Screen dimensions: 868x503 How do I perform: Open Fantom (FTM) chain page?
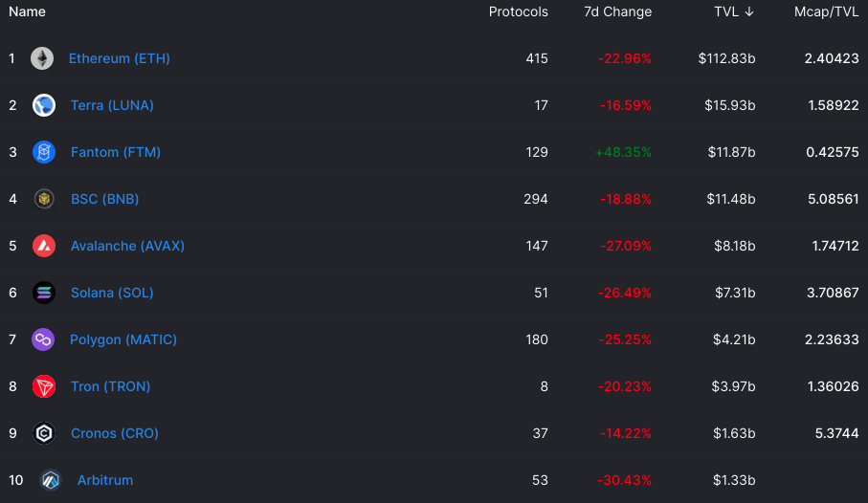116,152
